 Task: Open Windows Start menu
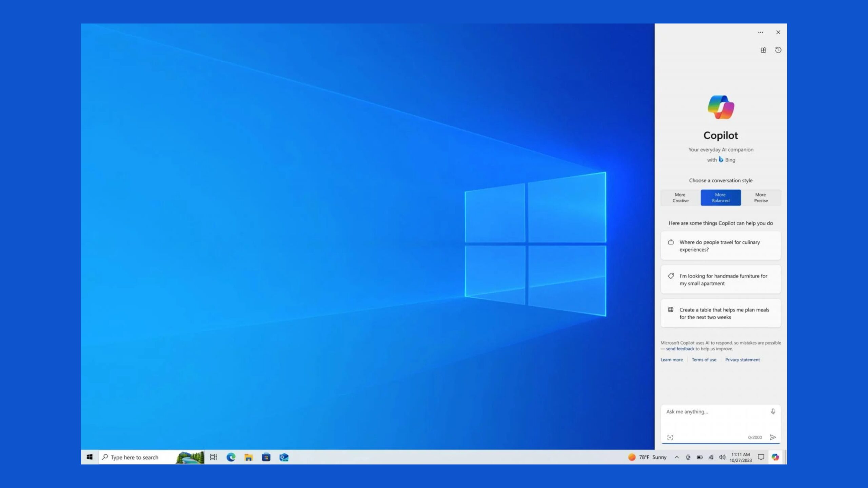coord(90,457)
